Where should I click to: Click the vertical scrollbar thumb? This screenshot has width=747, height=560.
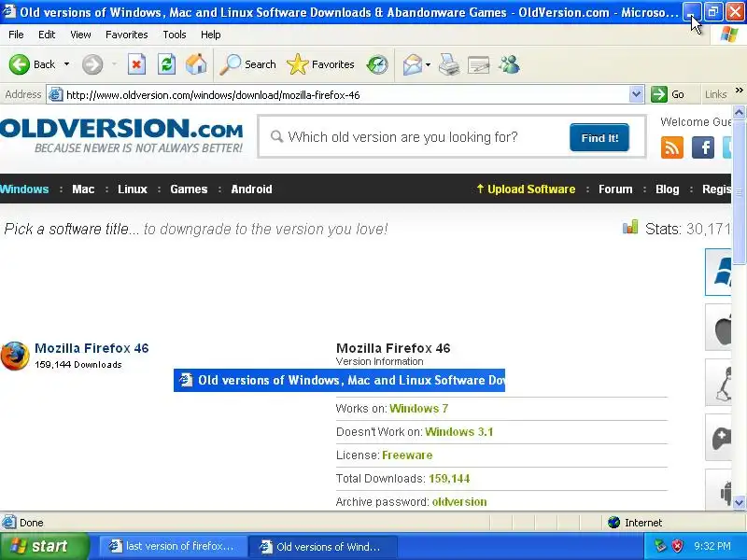click(x=739, y=192)
